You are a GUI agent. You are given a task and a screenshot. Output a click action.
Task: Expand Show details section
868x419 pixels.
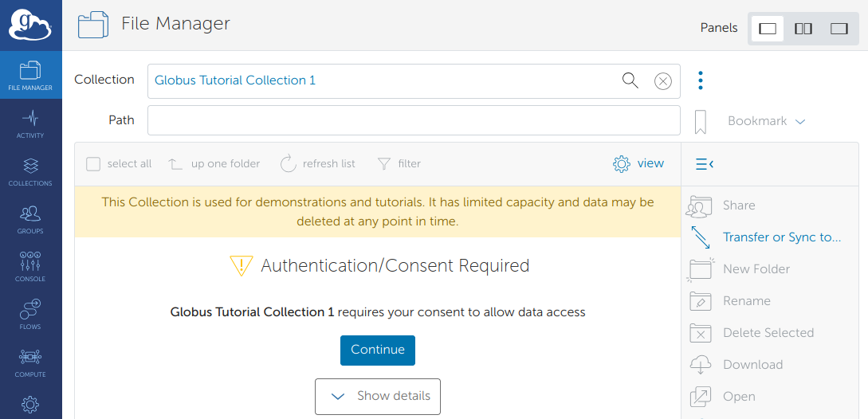tap(378, 396)
